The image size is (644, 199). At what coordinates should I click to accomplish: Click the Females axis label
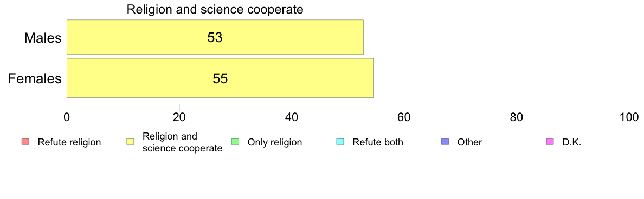35,78
